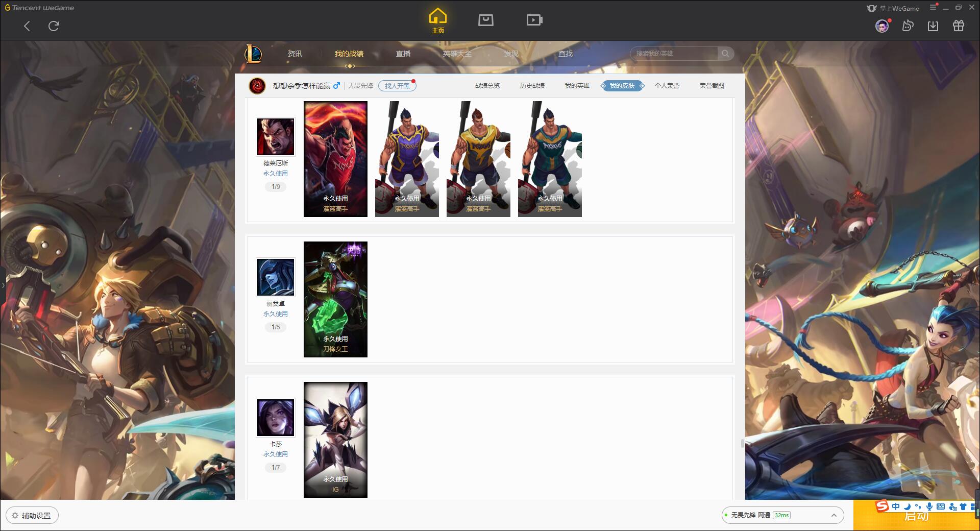Expand the 无畏先锋 server selector

782,515
